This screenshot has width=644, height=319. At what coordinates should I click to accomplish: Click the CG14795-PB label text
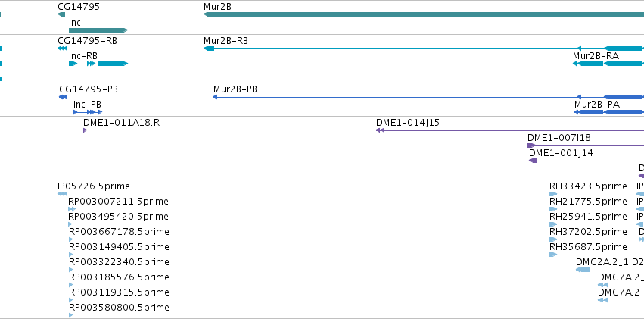tap(89, 89)
